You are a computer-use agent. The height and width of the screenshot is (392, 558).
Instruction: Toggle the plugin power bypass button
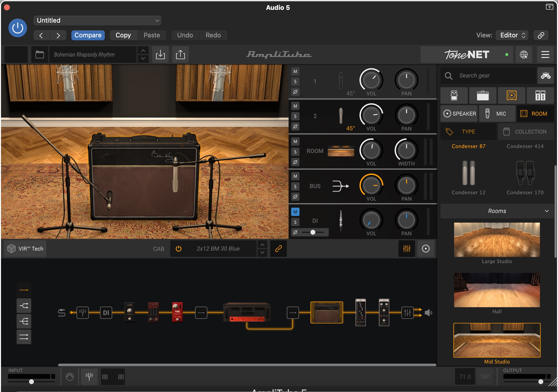18,28
